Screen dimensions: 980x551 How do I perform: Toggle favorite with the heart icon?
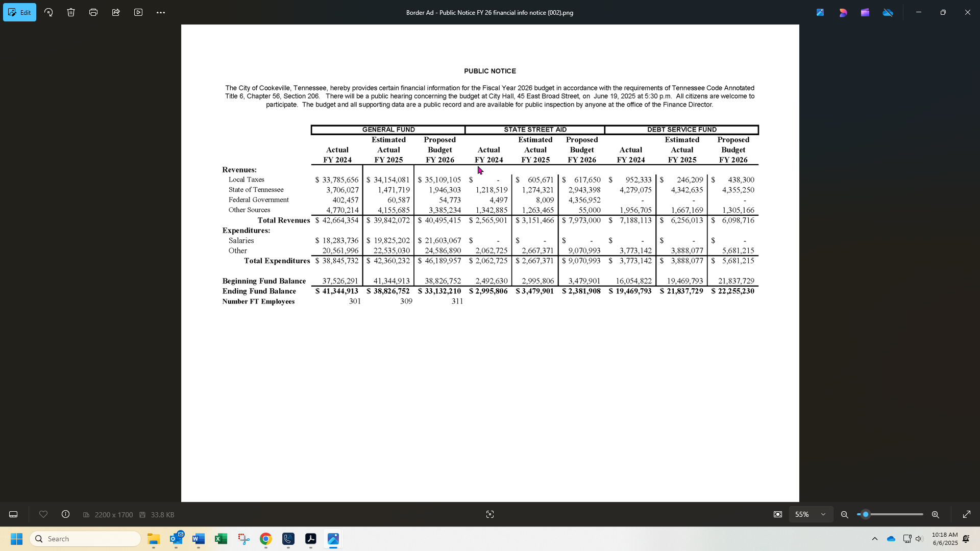tap(43, 514)
